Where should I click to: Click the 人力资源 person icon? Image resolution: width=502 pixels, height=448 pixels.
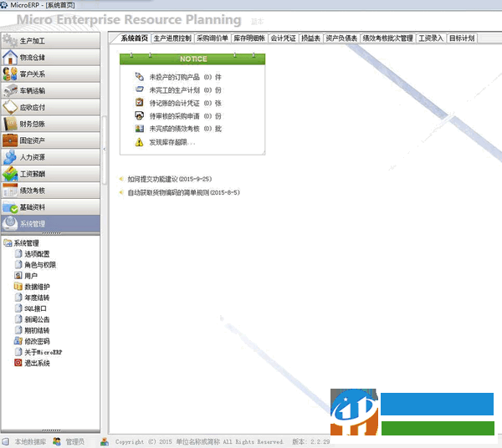10,157
